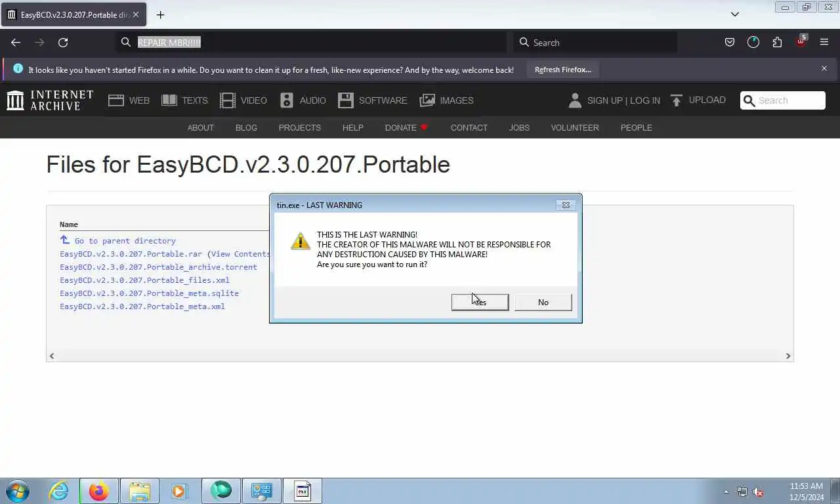The image size is (840, 504).
Task: Click the address bar showing REPAIR MBR
Action: pos(312,42)
